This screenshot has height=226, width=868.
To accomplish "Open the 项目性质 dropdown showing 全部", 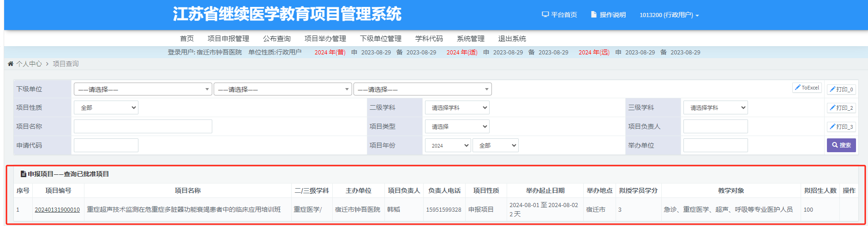I will 106,107.
